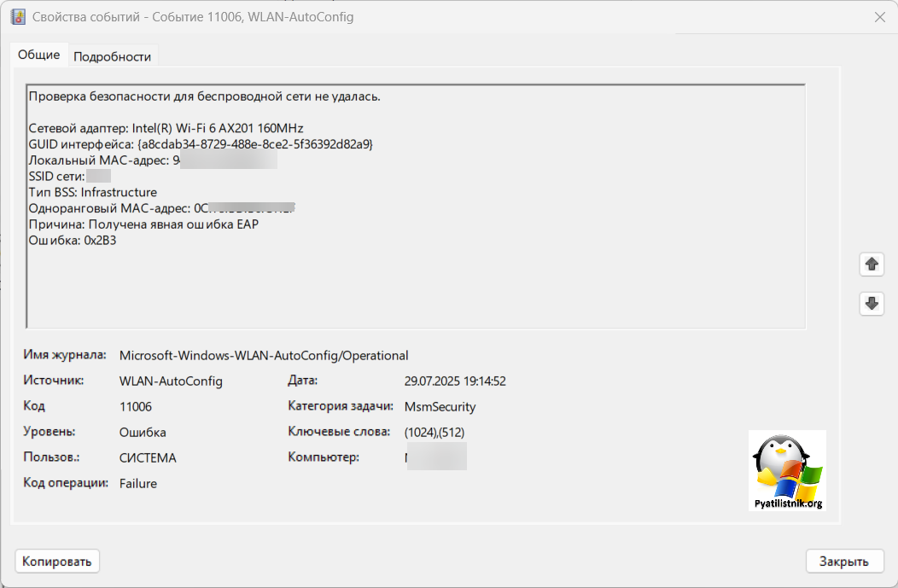Go to next event with down arrow
This screenshot has height=588, width=898.
tap(872, 303)
